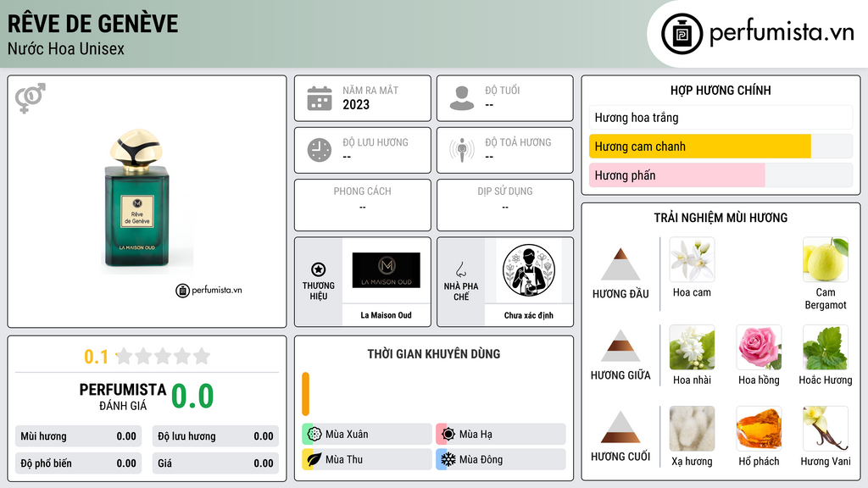Screen dimensions: 868x488
Task: Open the Hoa hồng rose image
Action: (759, 347)
